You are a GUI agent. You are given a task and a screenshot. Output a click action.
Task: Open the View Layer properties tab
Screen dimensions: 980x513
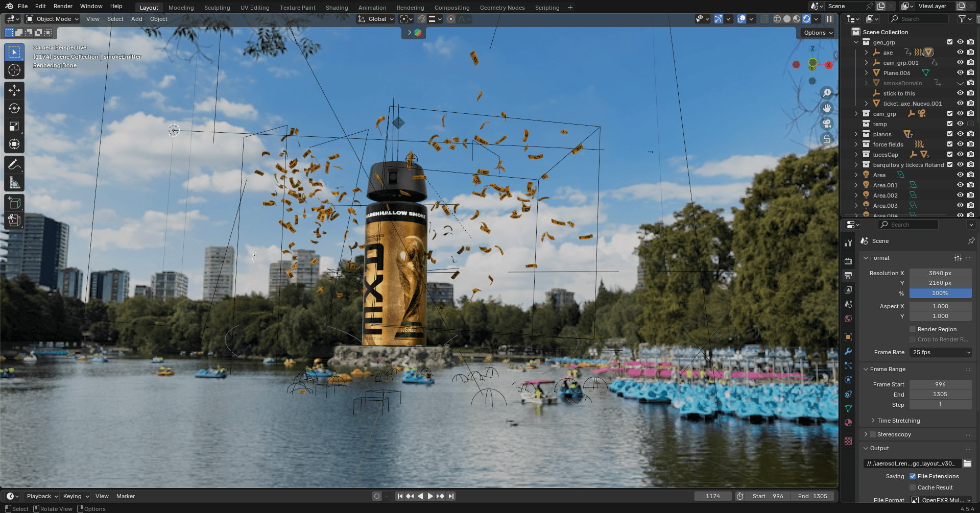(848, 289)
